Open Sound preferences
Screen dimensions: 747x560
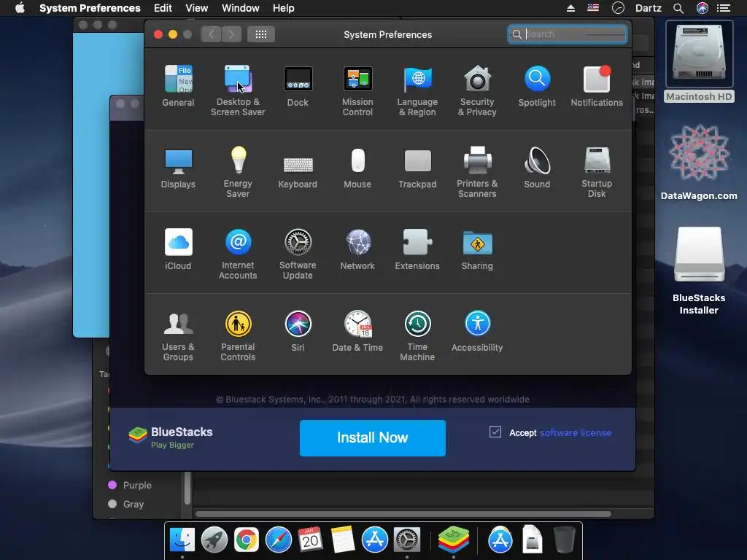pyautogui.click(x=537, y=168)
